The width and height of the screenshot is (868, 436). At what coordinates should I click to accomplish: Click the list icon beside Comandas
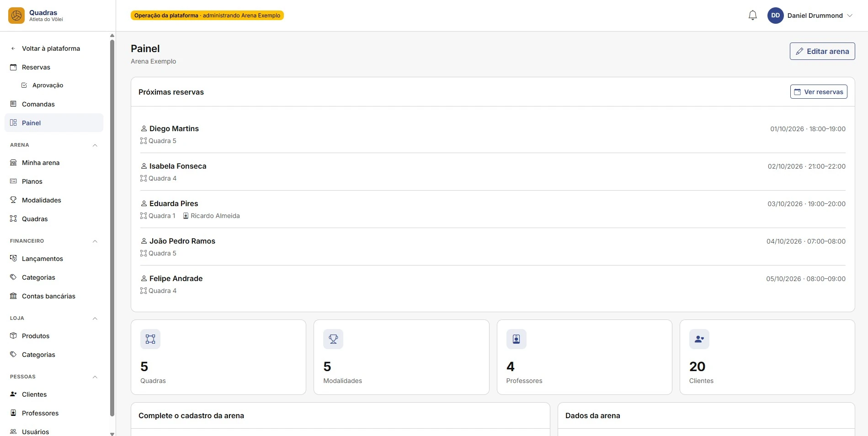point(13,104)
